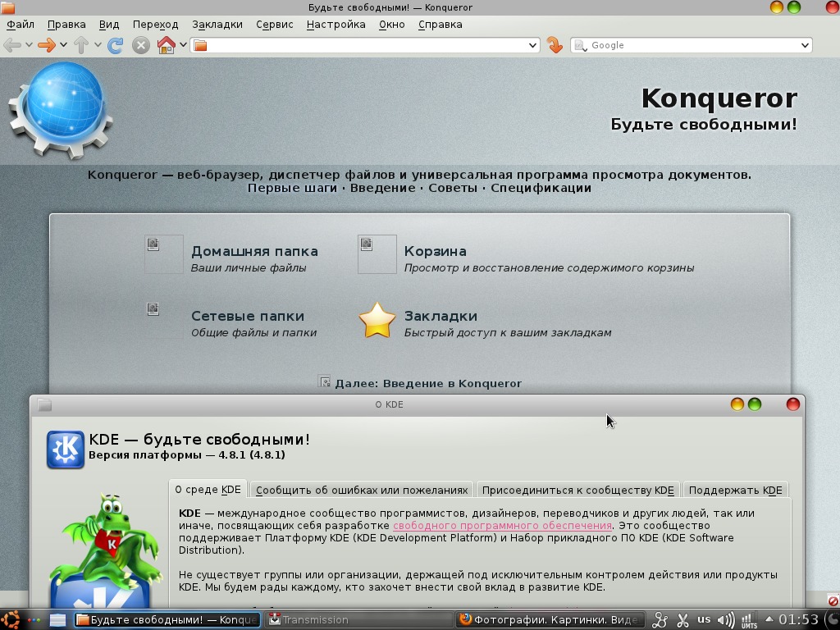Open Корзина link
840x630 pixels.
pyautogui.click(x=435, y=251)
